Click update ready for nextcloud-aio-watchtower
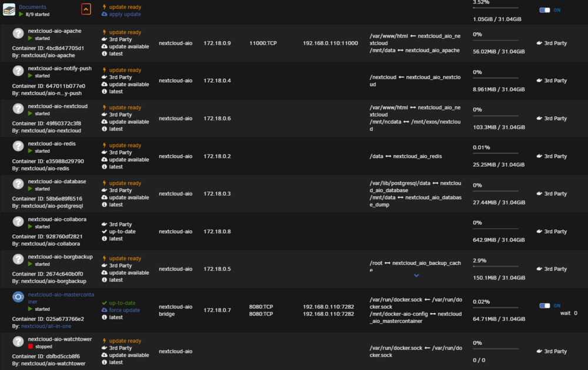This screenshot has height=370, width=588. [x=125, y=341]
